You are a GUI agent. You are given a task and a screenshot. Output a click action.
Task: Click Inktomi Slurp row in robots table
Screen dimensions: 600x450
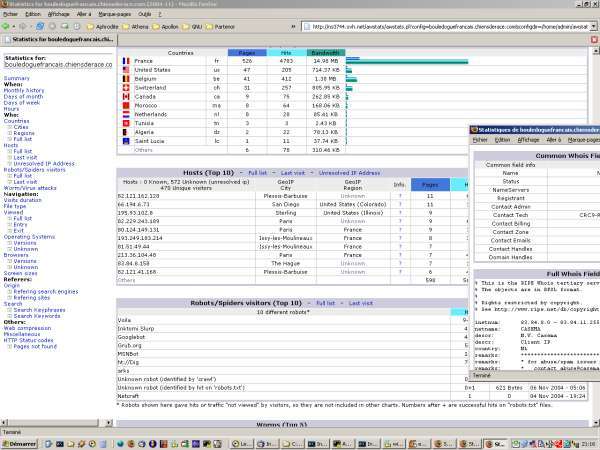[x=283, y=329]
